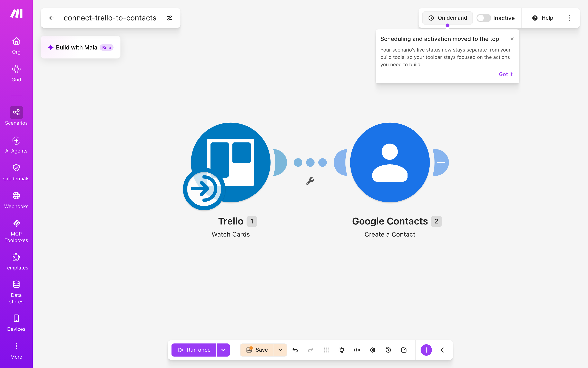This screenshot has width=588, height=368.
Task: Open the Org home page
Action: point(16,46)
